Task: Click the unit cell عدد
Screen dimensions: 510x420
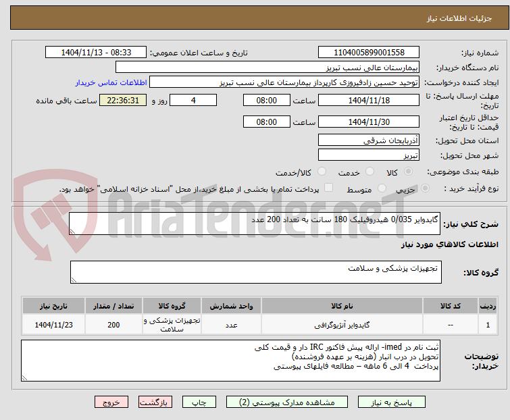Action: point(231,325)
